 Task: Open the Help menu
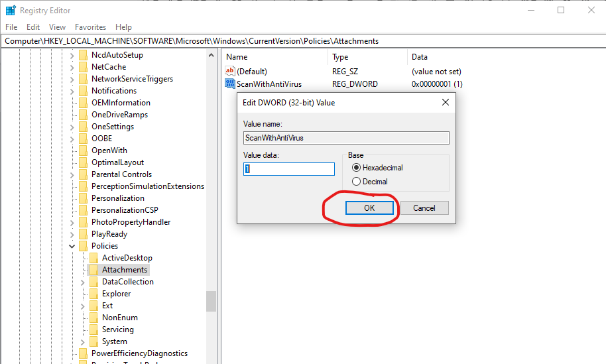click(x=123, y=27)
